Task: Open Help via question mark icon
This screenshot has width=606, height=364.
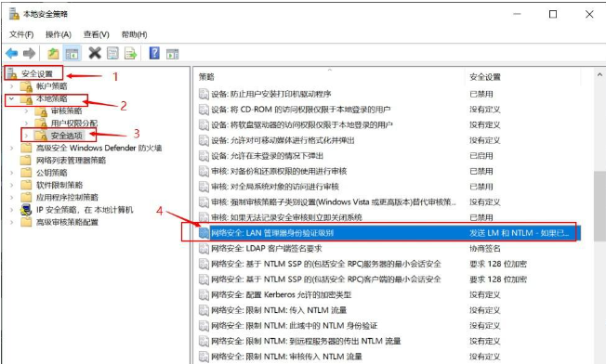Action: [x=154, y=53]
